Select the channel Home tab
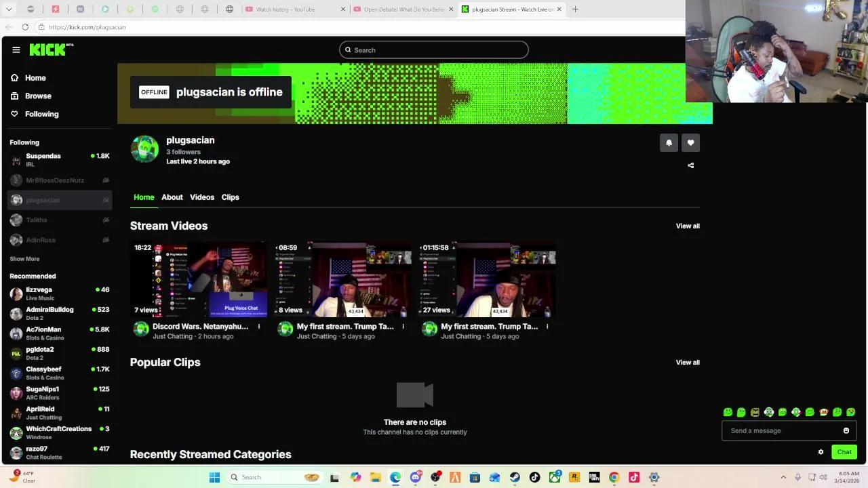The width and height of the screenshot is (868, 488). (144, 197)
